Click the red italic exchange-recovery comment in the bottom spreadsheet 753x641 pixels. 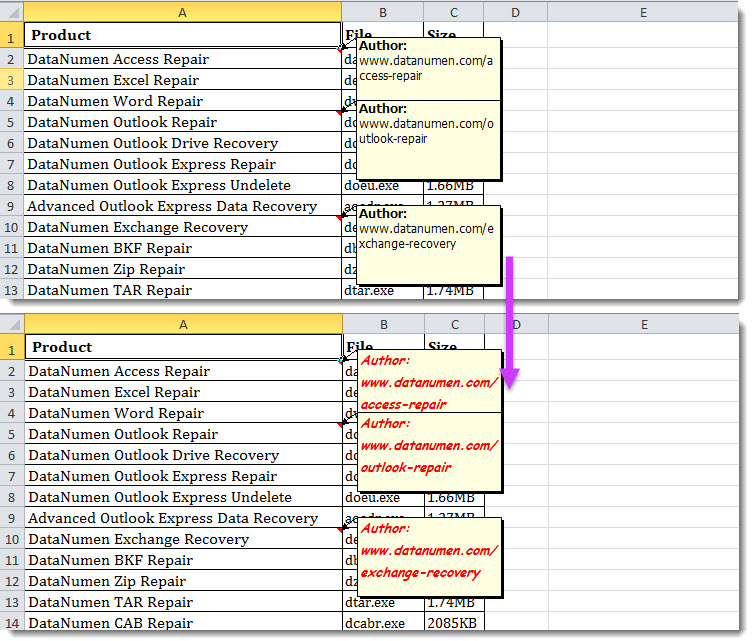coord(429,557)
